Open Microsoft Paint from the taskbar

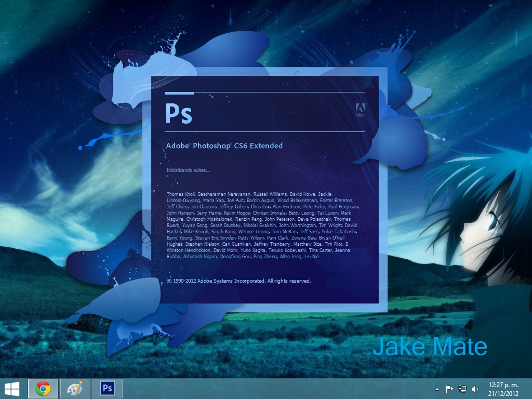coord(75,388)
